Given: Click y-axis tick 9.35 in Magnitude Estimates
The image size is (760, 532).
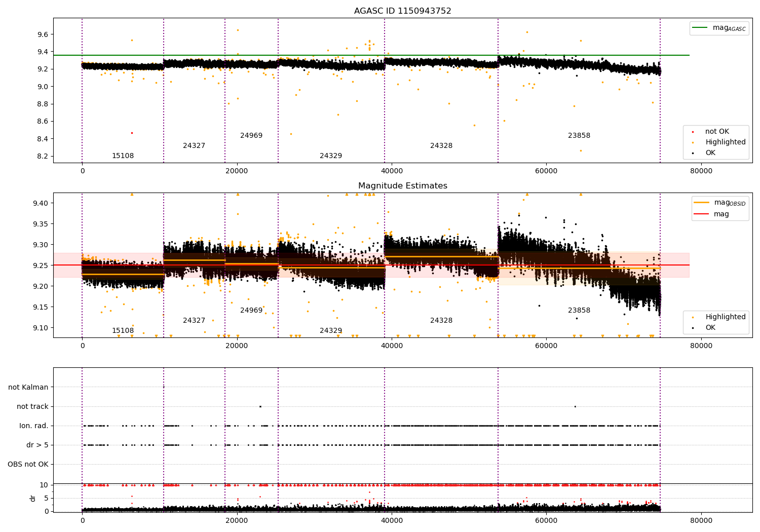Looking at the screenshot, I should coord(41,224).
